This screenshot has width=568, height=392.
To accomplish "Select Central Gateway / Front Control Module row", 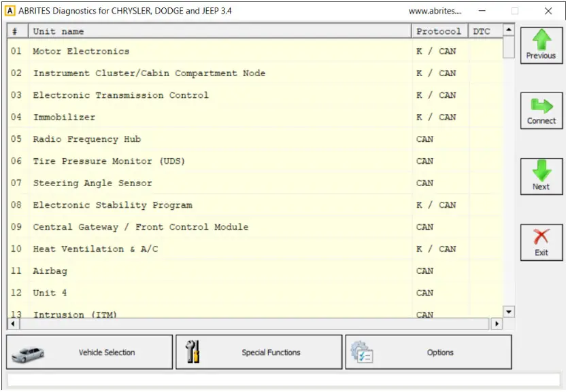I will [x=255, y=227].
